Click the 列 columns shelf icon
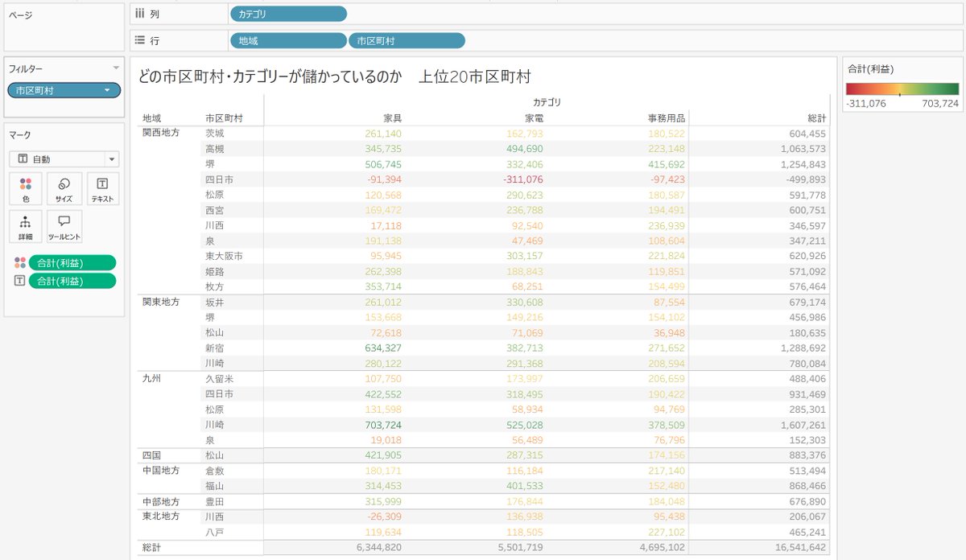966x560 pixels. pos(140,14)
